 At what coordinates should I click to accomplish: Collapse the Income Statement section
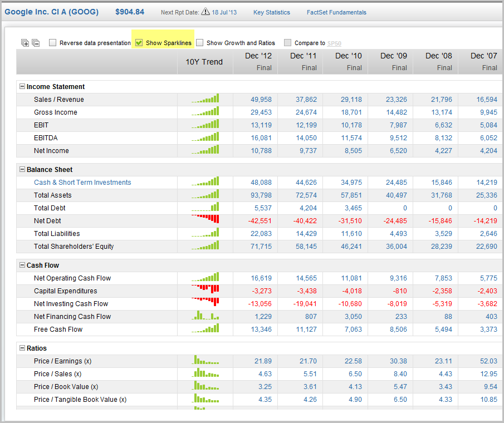pyautogui.click(x=21, y=87)
